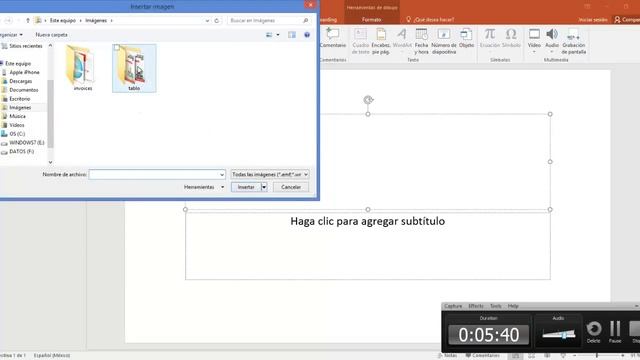Open the Tools menu in recorder
The height and width of the screenshot is (360, 640).
pos(496,306)
